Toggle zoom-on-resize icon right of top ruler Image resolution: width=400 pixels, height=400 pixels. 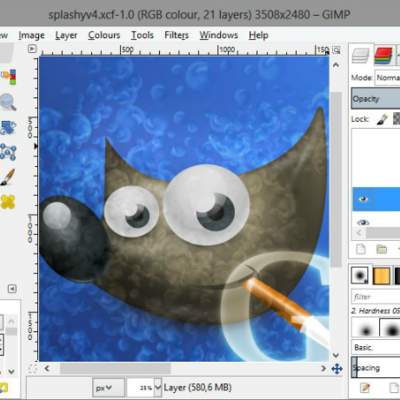click(337, 50)
